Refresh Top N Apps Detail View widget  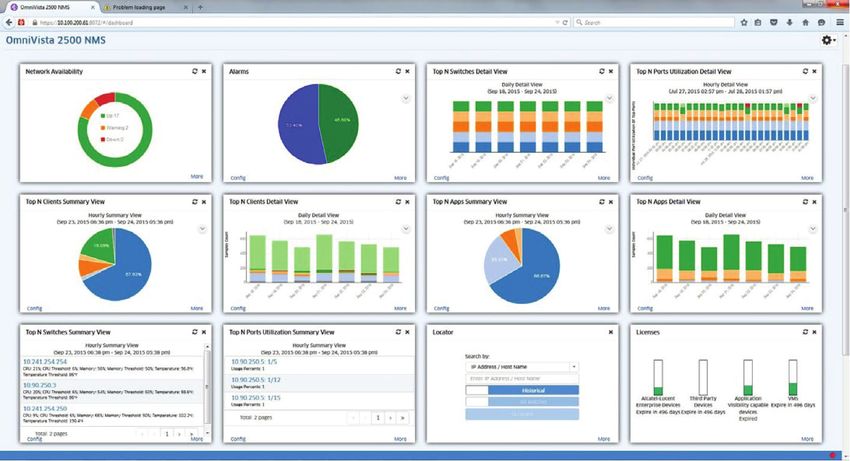(x=805, y=202)
